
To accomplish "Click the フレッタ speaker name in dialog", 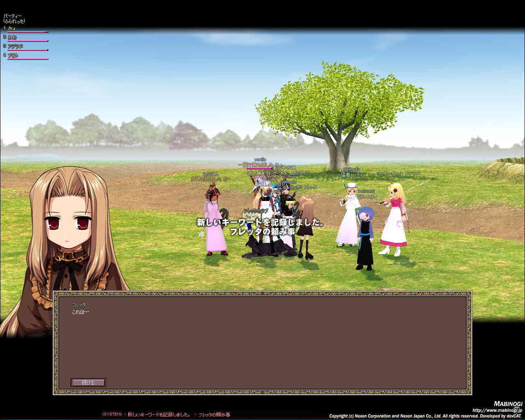I will [x=79, y=305].
